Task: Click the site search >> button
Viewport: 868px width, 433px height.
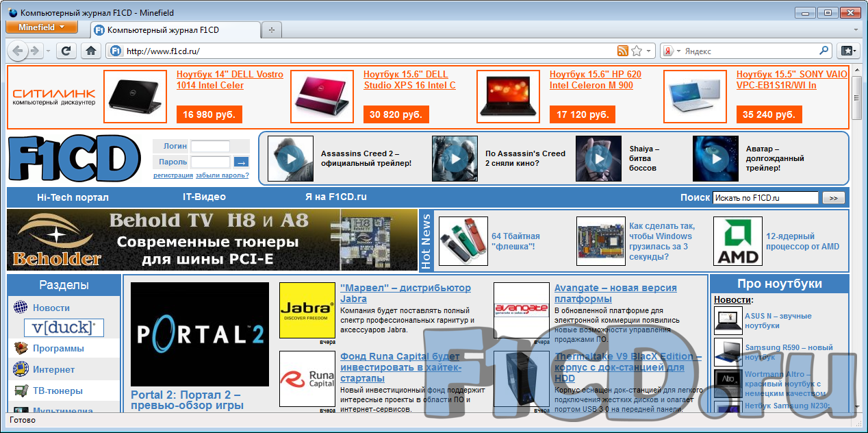Action: [x=833, y=198]
